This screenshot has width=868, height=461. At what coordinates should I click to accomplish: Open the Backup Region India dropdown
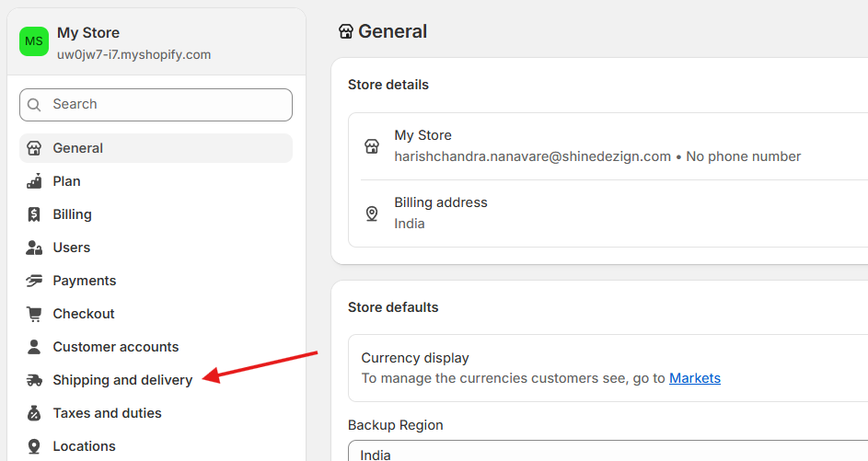tap(608, 451)
